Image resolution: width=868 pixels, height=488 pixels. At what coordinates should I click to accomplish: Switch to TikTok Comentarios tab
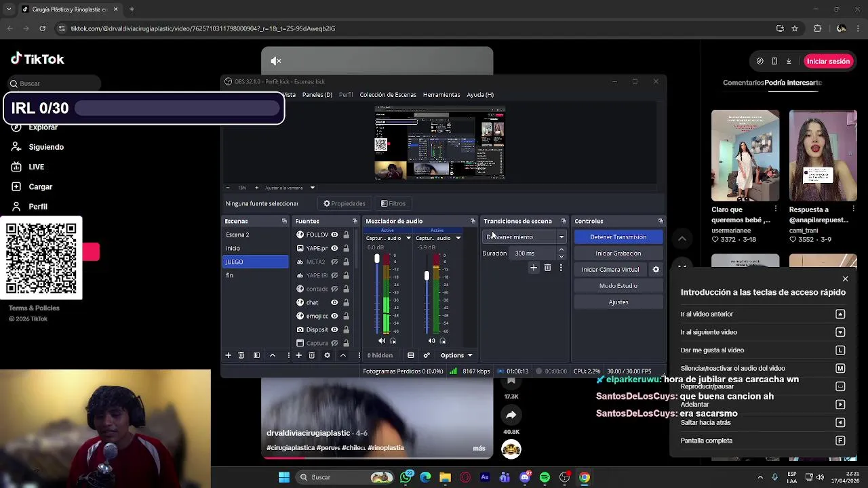(743, 83)
